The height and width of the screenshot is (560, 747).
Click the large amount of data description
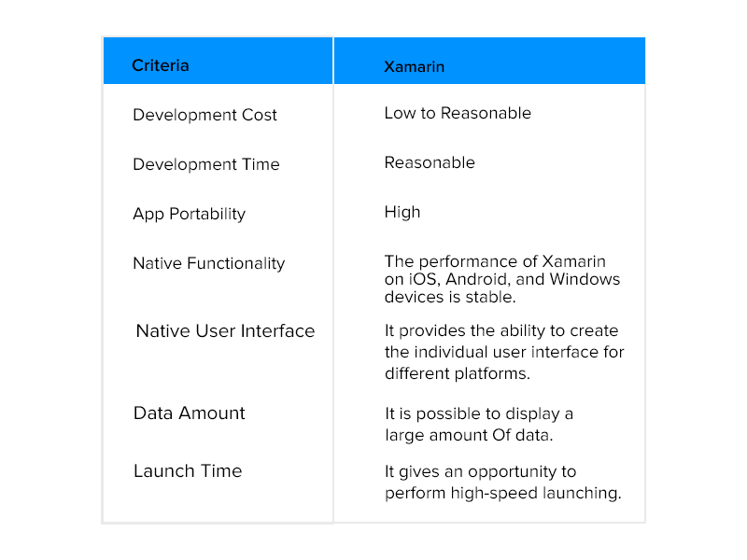tap(479, 423)
